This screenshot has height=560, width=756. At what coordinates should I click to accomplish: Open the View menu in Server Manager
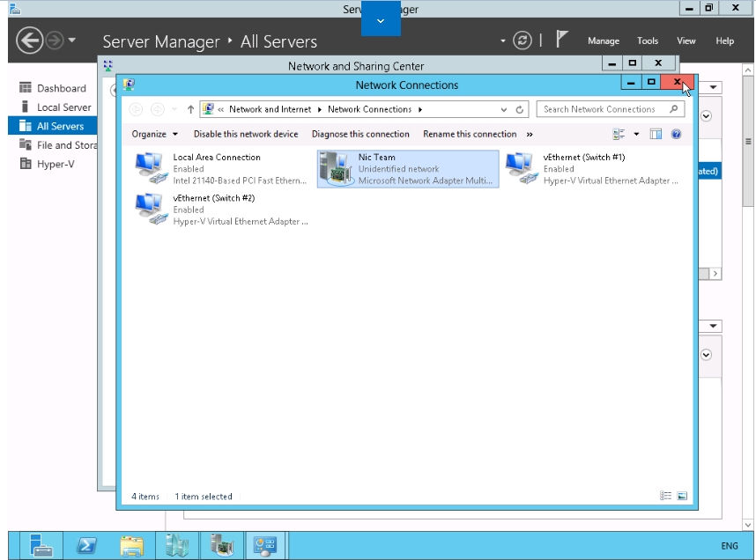[686, 41]
